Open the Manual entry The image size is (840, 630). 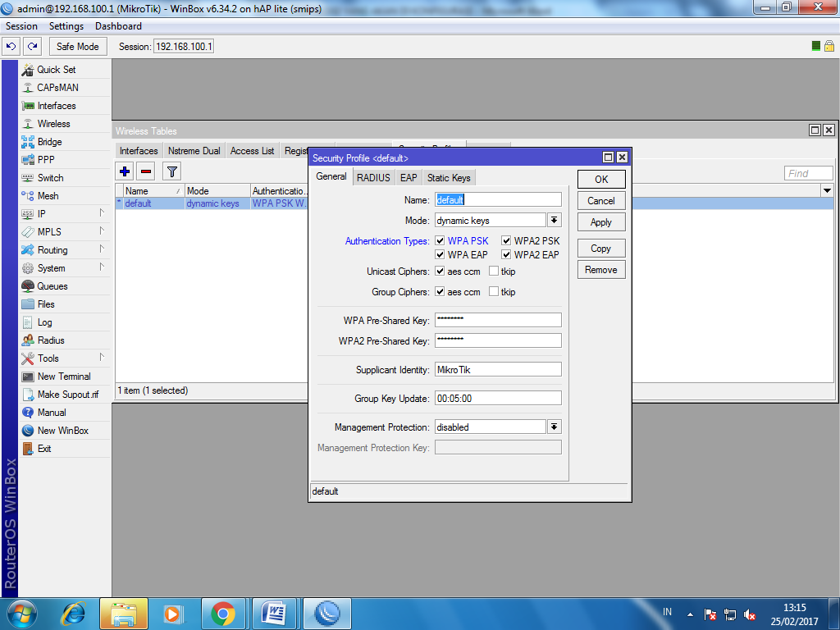tap(52, 413)
